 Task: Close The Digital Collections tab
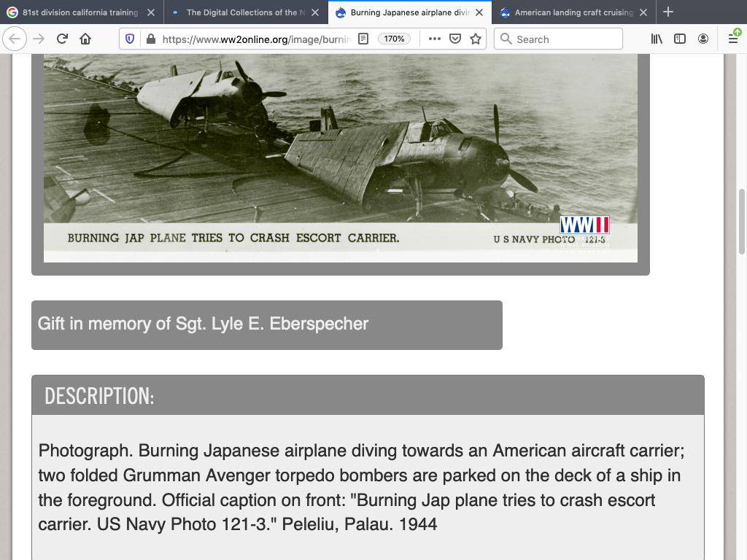pos(315,12)
